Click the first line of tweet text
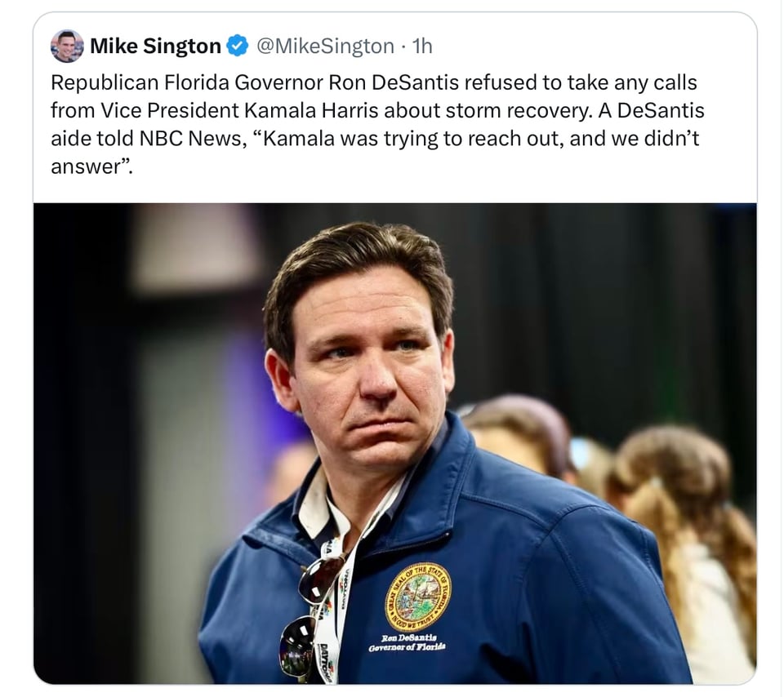This screenshot has height=697, width=784. click(373, 82)
